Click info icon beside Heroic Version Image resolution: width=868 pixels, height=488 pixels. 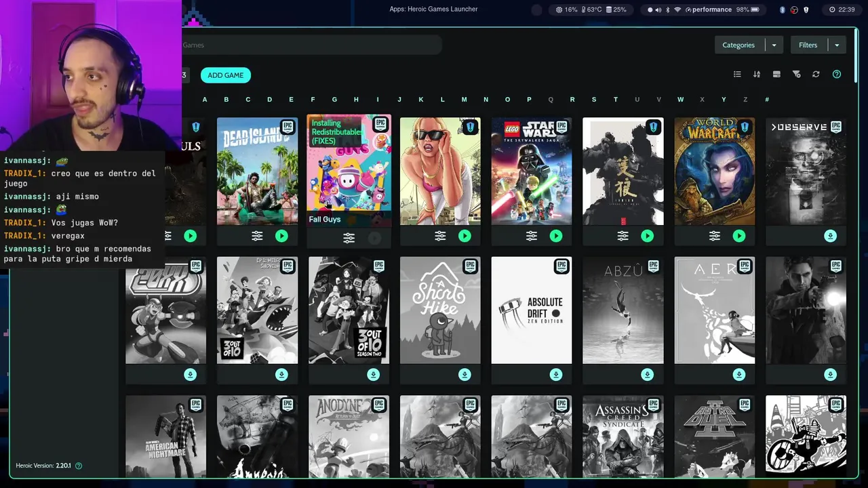point(79,466)
